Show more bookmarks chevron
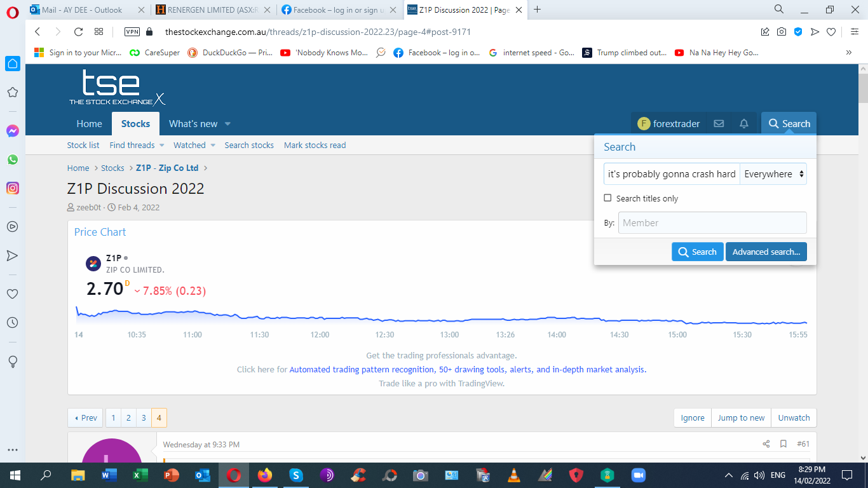Screen dimensions: 868x488 pyautogui.click(x=849, y=53)
